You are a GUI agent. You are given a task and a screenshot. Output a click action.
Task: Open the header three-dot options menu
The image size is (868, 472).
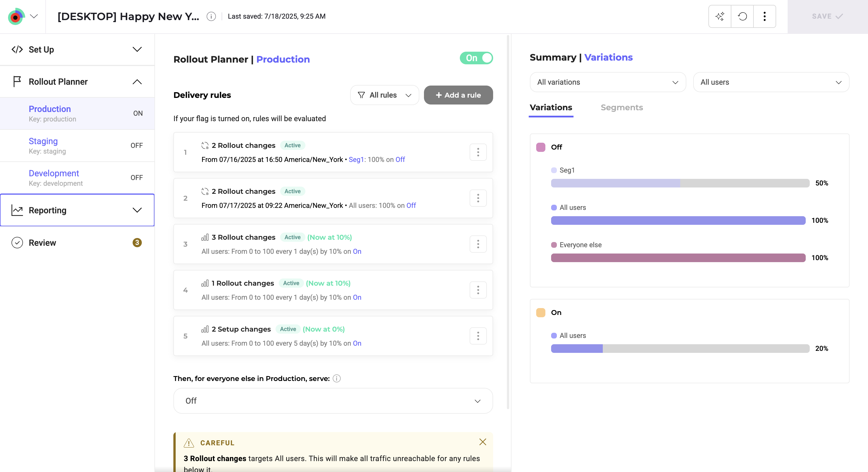coord(765,16)
